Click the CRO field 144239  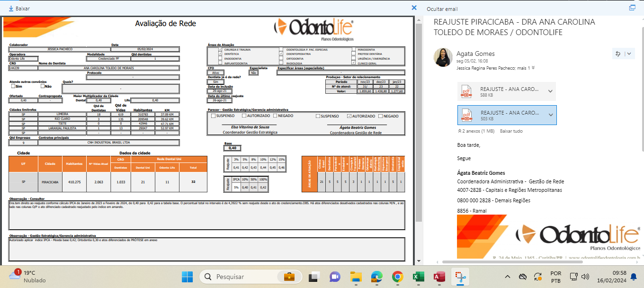pyautogui.click(x=23, y=68)
